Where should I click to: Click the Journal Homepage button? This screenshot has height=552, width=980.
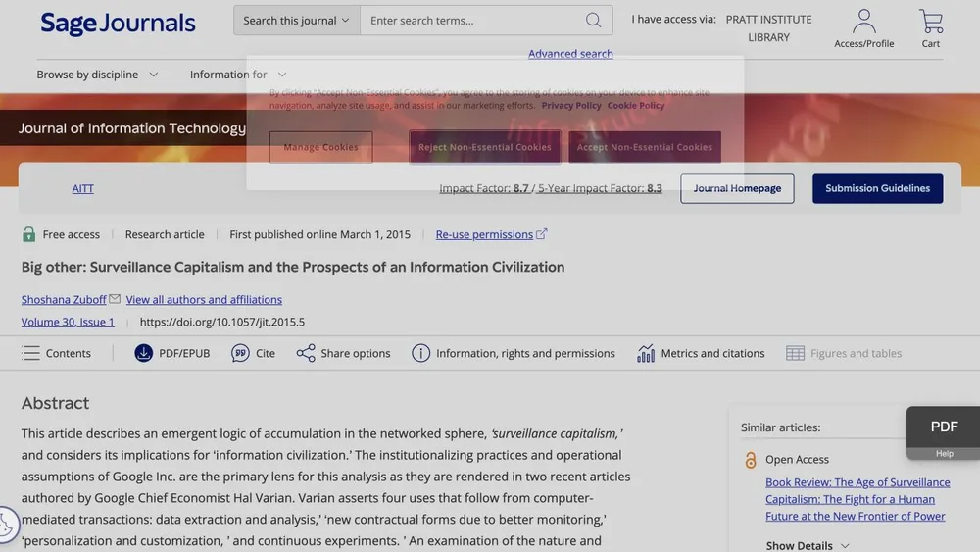(737, 188)
